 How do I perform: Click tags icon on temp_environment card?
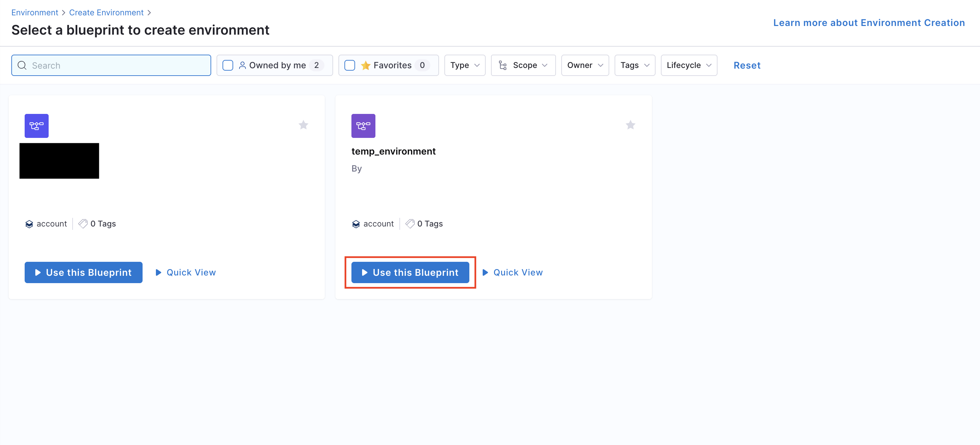tap(410, 223)
